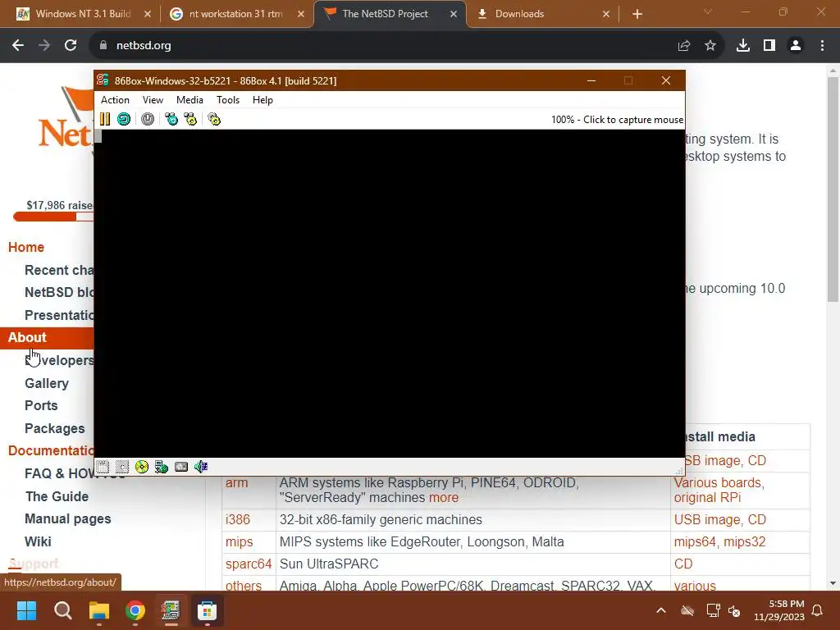This screenshot has height=630, width=840.
Task: Open Windows Start menu
Action: click(26, 610)
